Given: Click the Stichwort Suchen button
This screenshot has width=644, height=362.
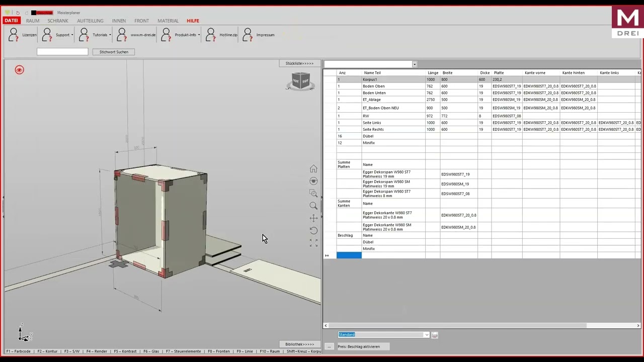Looking at the screenshot, I should [114, 52].
